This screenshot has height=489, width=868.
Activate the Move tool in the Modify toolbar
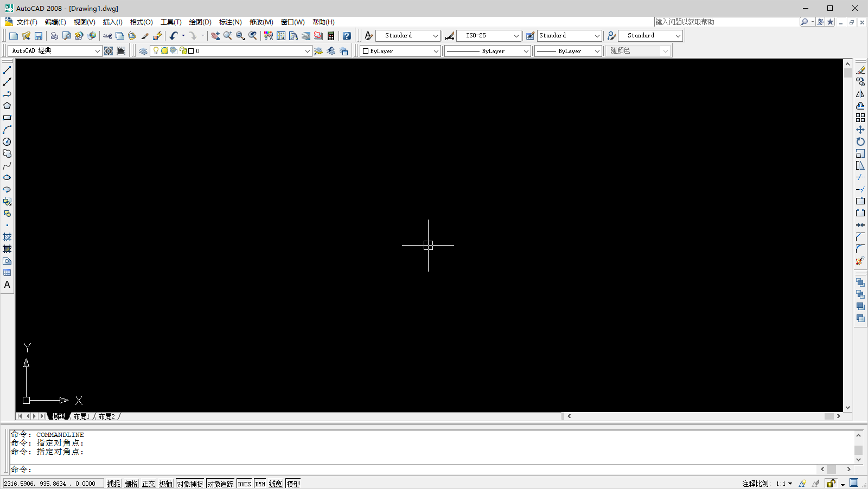860,130
